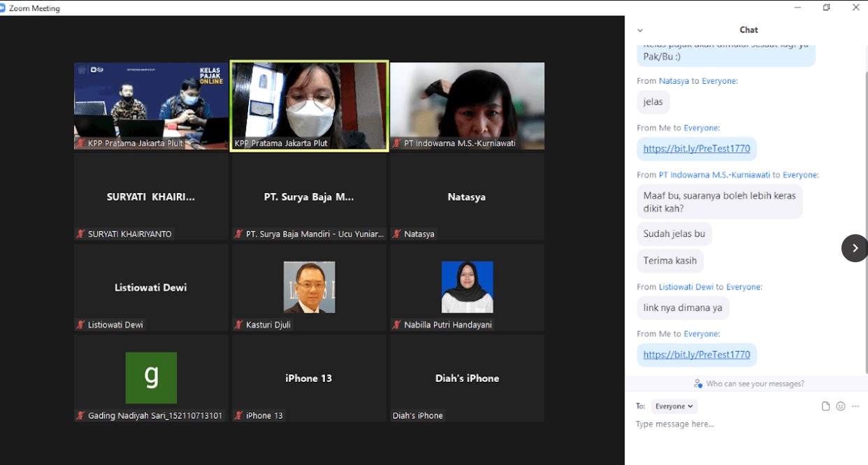
Task: Select Nabilla Putri Handayani's video tile
Action: (467, 288)
